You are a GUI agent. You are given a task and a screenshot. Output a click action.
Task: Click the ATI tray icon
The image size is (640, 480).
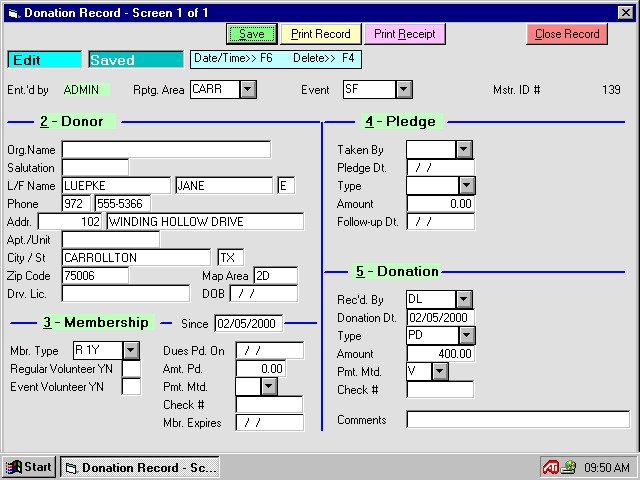[x=550, y=467]
